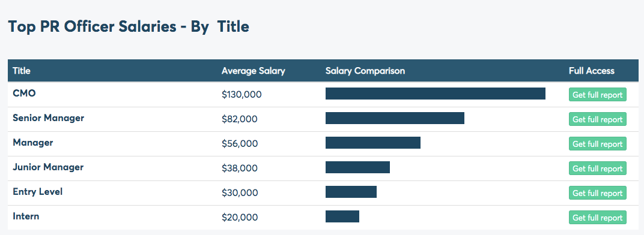Click the Average Salary column header

pyautogui.click(x=253, y=71)
